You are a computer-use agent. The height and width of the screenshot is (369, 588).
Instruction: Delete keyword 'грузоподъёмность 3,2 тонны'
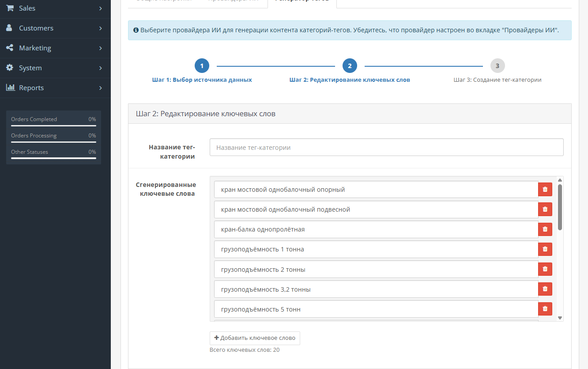545,289
